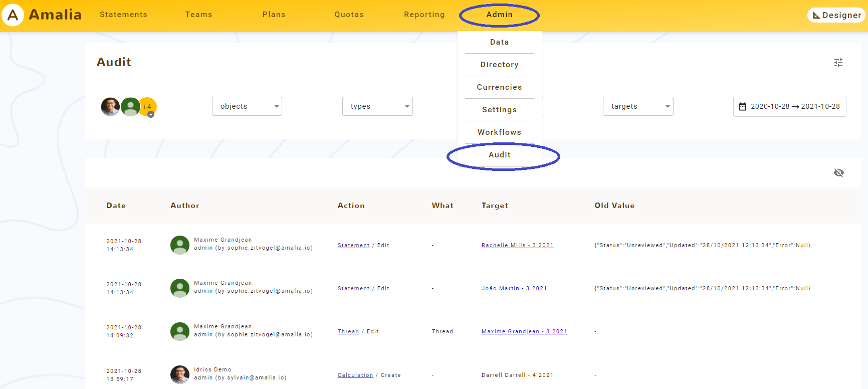This screenshot has width=868, height=389.
Task: Go to the Statements tab
Action: [124, 15]
